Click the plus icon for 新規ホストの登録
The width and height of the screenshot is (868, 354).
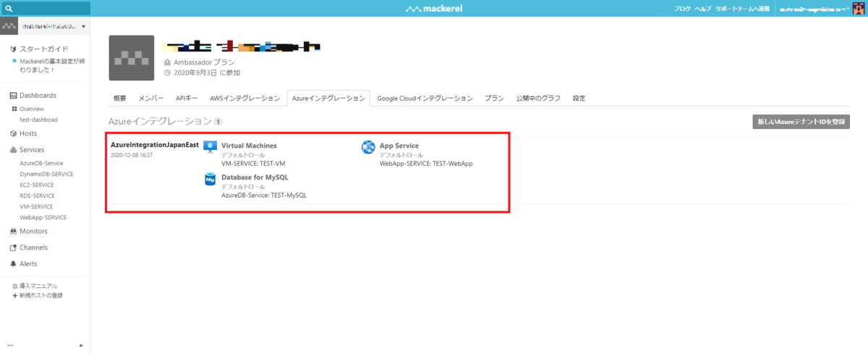pos(14,295)
